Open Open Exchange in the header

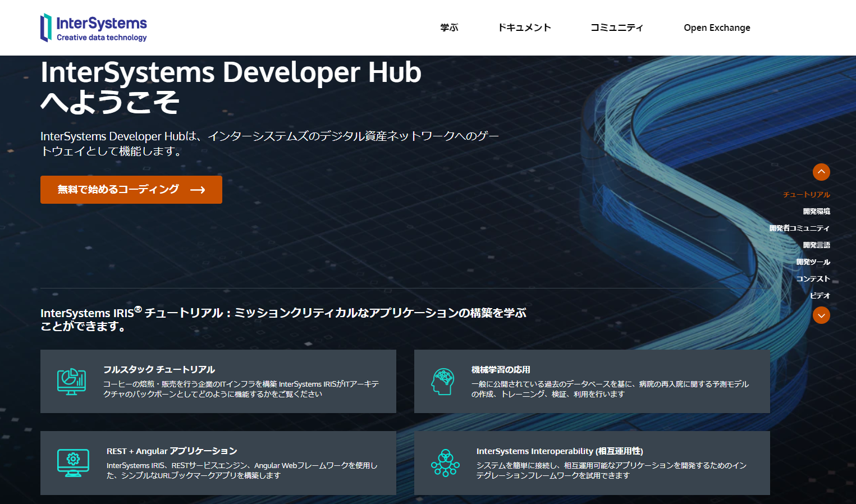[717, 28]
